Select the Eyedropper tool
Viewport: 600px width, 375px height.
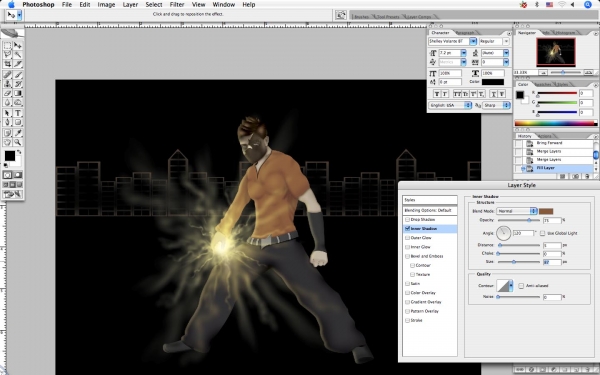pyautogui.click(x=18, y=133)
